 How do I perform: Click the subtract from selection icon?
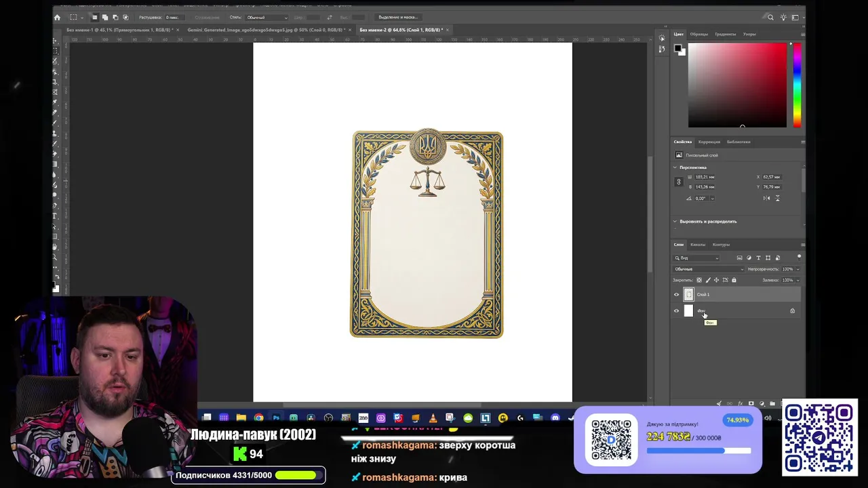(x=115, y=17)
